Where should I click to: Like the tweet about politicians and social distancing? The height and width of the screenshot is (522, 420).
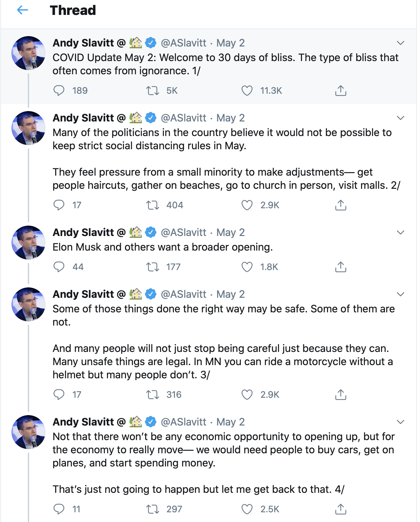point(247,205)
